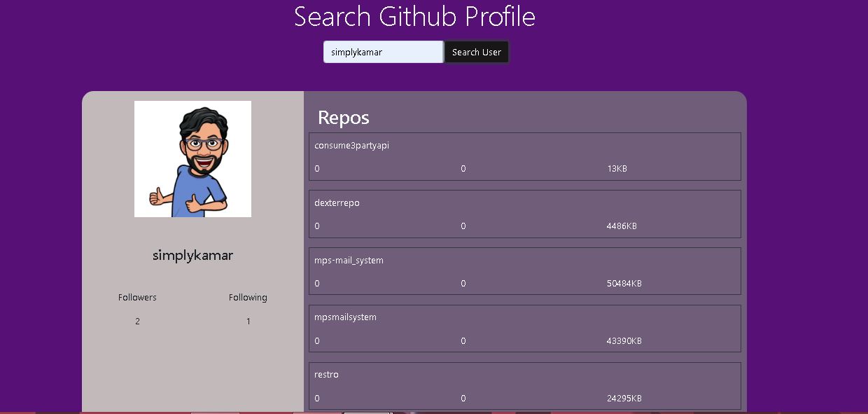Image resolution: width=868 pixels, height=414 pixels.
Task: Click the Following label
Action: point(248,298)
